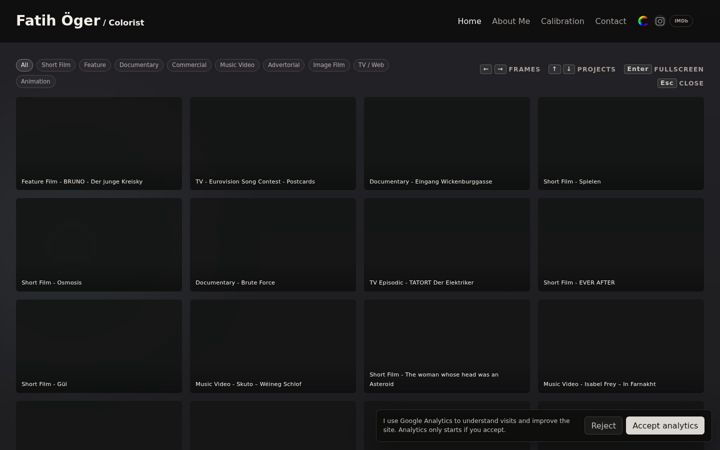The height and width of the screenshot is (450, 720).
Task: Open the Short Film - Osmosis card
Action: click(99, 244)
